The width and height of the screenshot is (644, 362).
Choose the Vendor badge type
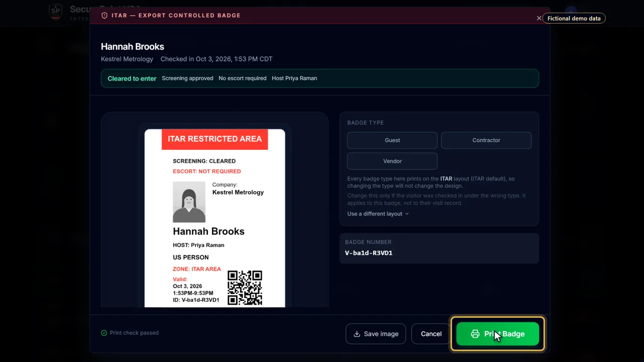point(392,161)
